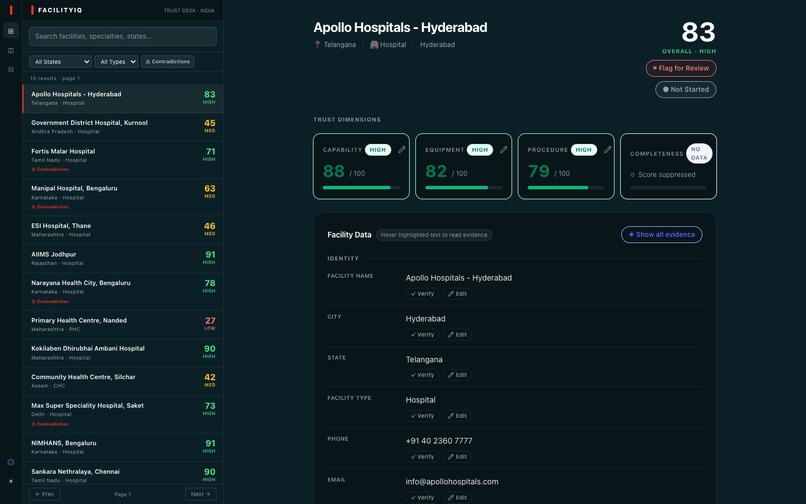Screen dimensions: 806x504
Task: Click the Contradiction tag under Fortis Malar
Action: coord(50,169)
